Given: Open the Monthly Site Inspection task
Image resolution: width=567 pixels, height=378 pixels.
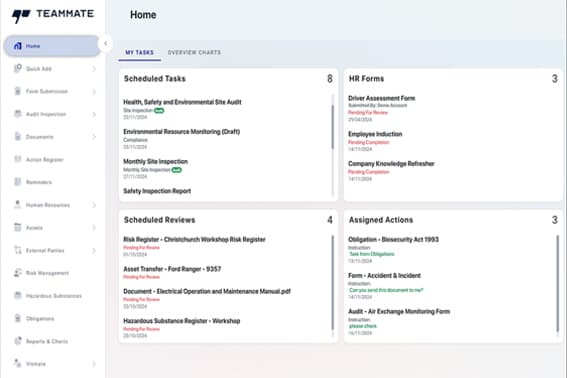Looking at the screenshot, I should pyautogui.click(x=155, y=162).
